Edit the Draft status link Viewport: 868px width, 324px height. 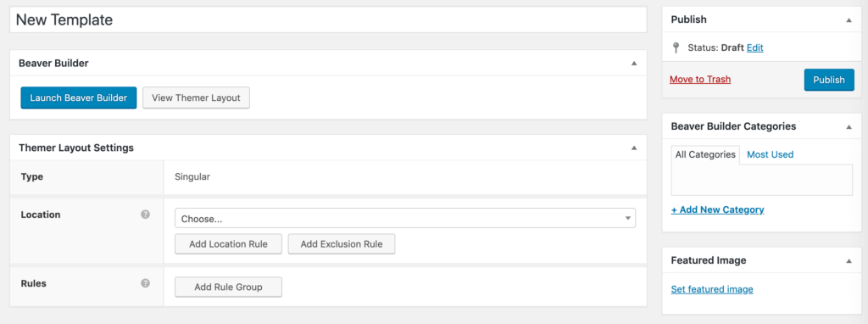754,47
